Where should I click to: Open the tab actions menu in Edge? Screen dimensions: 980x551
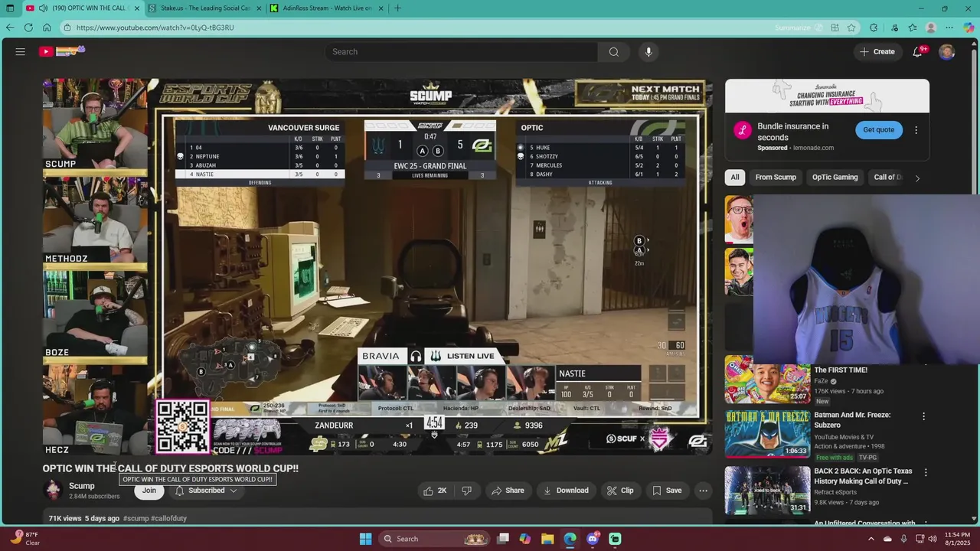pyautogui.click(x=10, y=8)
